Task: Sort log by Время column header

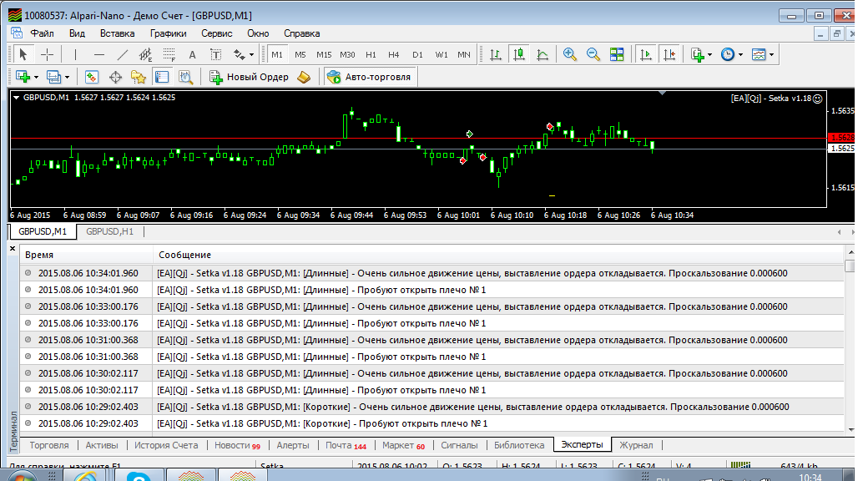Action: coord(86,255)
